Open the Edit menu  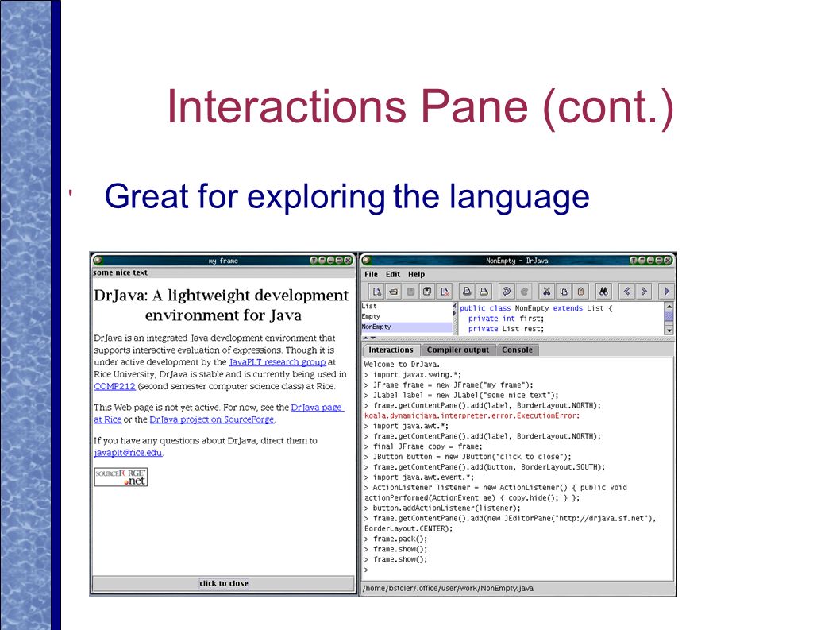[x=393, y=274]
